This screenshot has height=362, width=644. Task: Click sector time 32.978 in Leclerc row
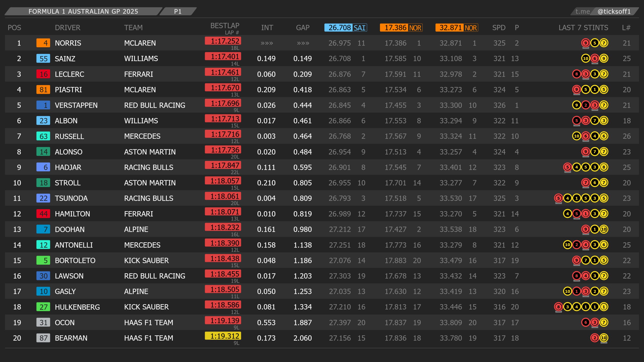click(x=451, y=74)
